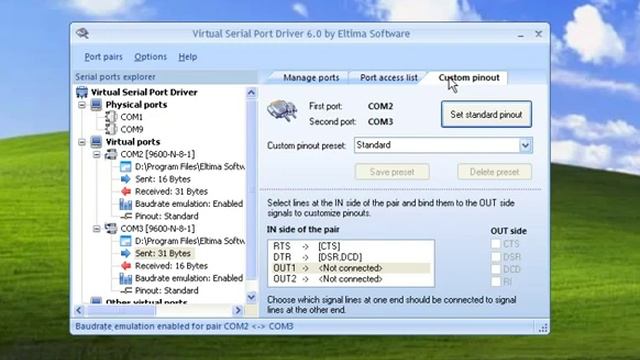Screen dimensions: 640x360
Task: Minimize the Virtual Serial Port Driver window
Action: tap(520, 35)
